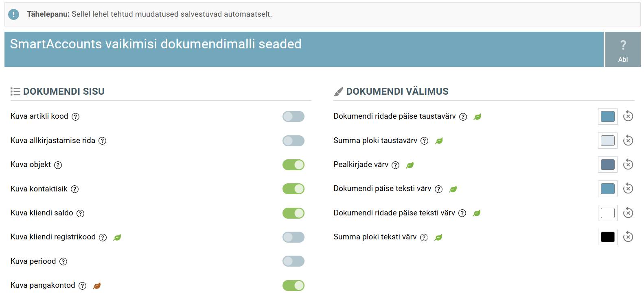Click help icon for Dokumendi päise teksti värv
Image resolution: width=644 pixels, height=304 pixels.
(438, 189)
